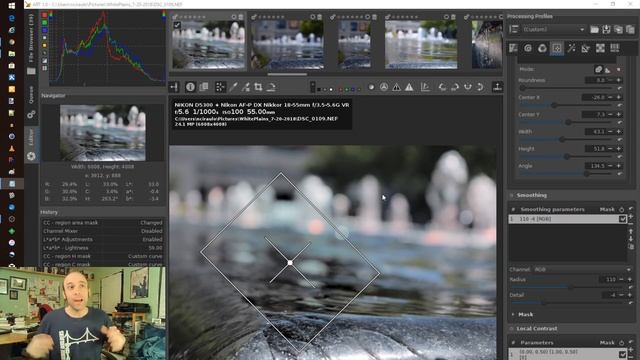640x360 pixels.
Task: Select the blue channel histogram toggle
Action: coord(44,30)
